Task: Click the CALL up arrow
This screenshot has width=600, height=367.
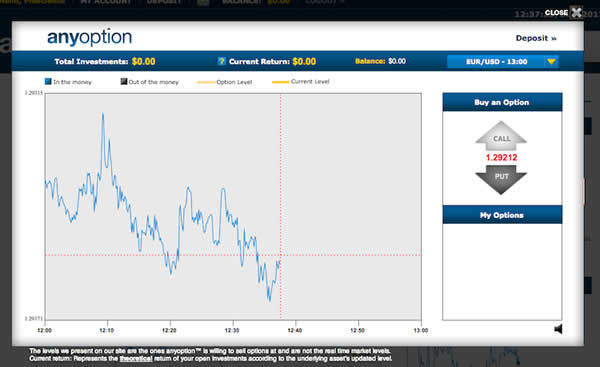Action: click(x=501, y=136)
